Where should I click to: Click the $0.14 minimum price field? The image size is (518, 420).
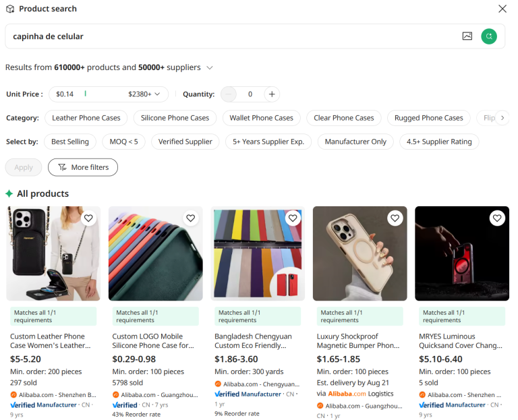point(65,94)
